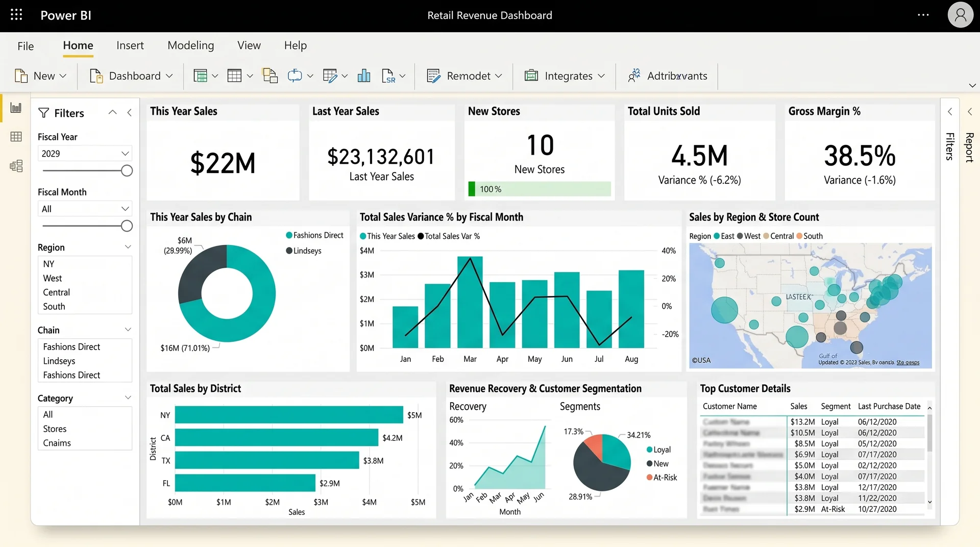Open the File menu
The image size is (980, 547).
[26, 46]
